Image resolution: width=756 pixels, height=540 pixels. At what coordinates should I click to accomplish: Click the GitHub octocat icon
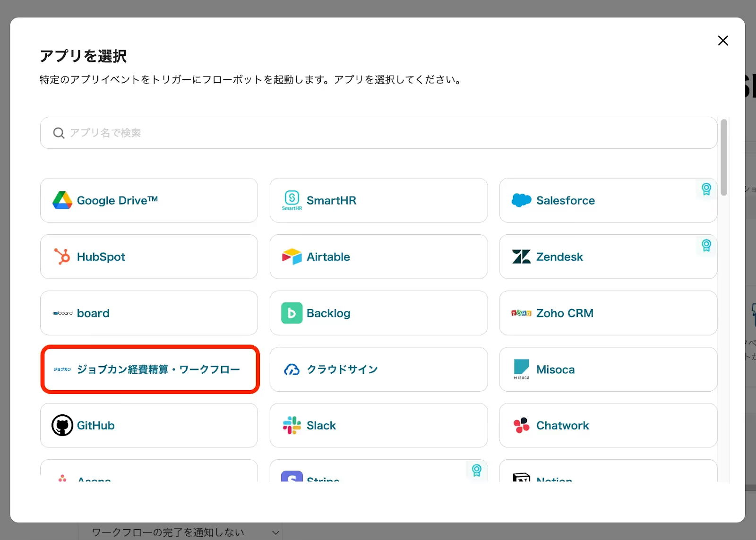pos(62,425)
